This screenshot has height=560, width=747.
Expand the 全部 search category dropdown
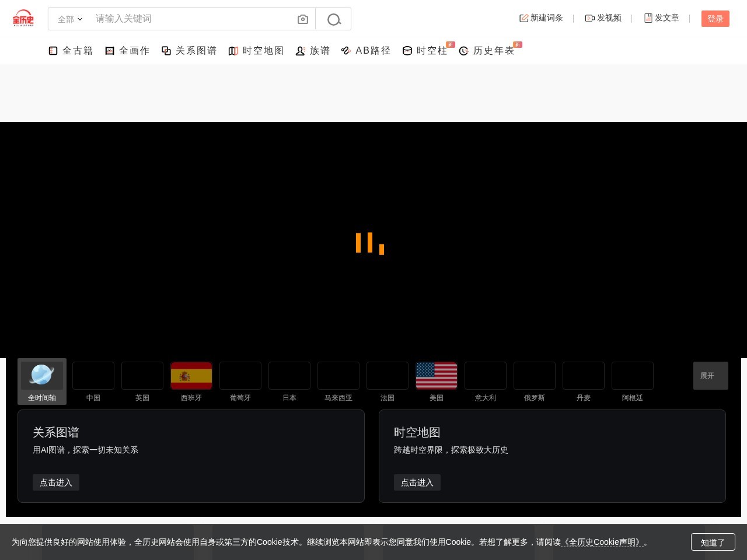point(70,19)
